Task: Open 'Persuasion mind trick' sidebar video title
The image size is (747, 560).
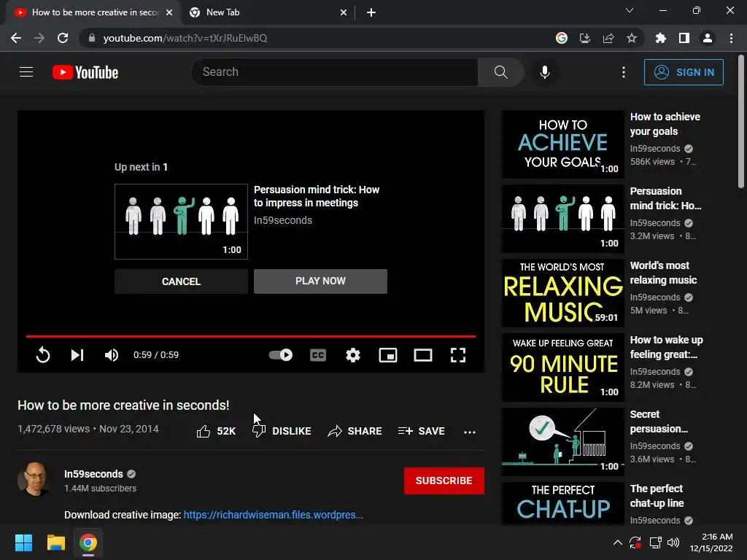Action: tap(665, 198)
